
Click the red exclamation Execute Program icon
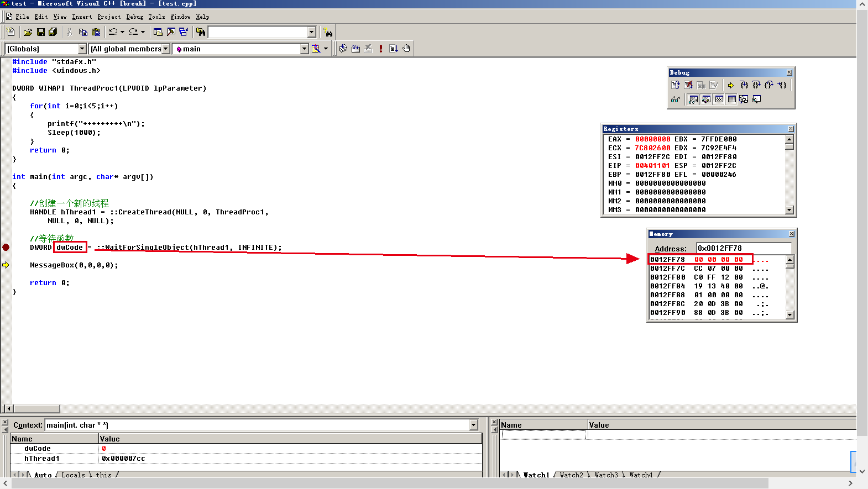point(381,49)
